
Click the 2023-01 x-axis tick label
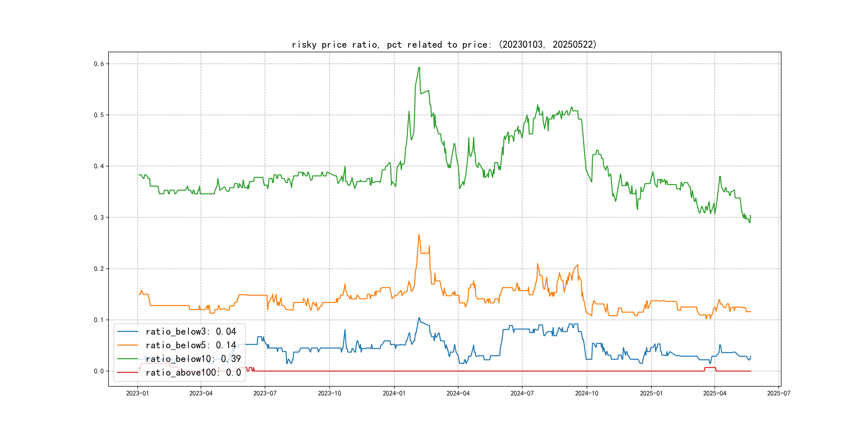pyautogui.click(x=137, y=394)
